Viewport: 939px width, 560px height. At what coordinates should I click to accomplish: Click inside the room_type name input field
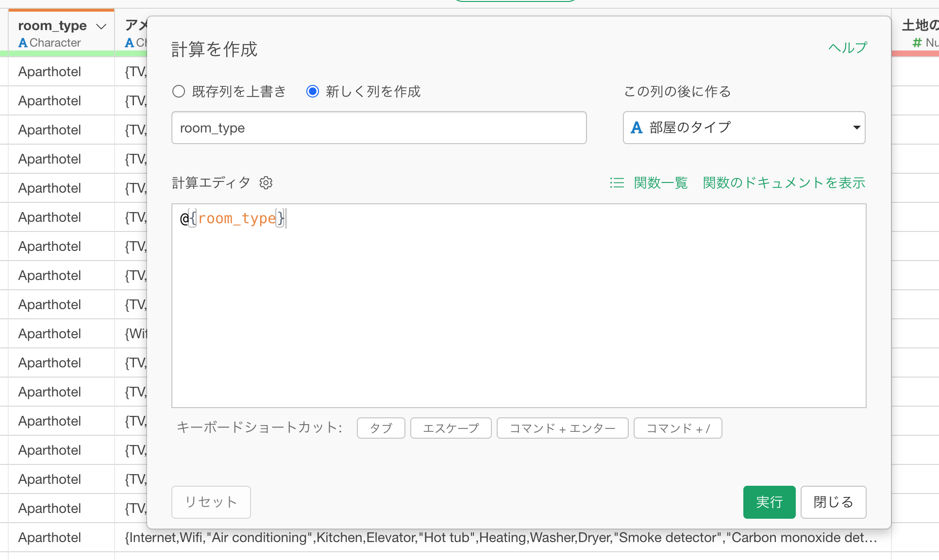(x=379, y=128)
